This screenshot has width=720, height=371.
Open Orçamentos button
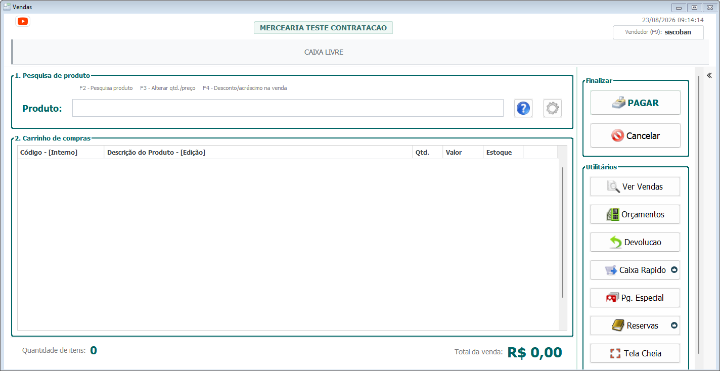[x=635, y=214]
